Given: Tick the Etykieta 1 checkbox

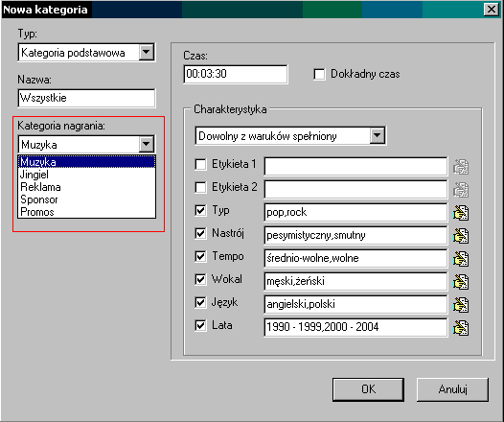Looking at the screenshot, I should pos(200,165).
